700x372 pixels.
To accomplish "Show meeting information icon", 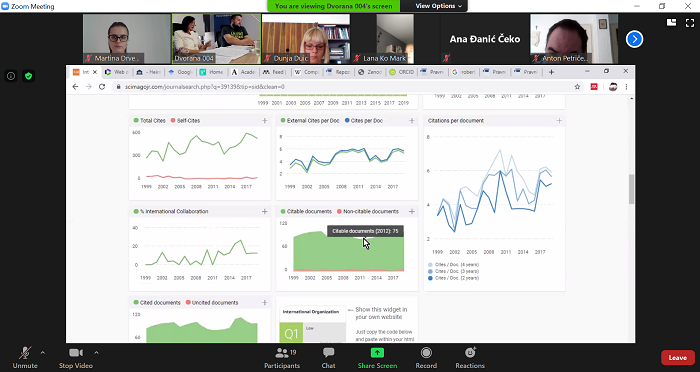I will pyautogui.click(x=11, y=76).
